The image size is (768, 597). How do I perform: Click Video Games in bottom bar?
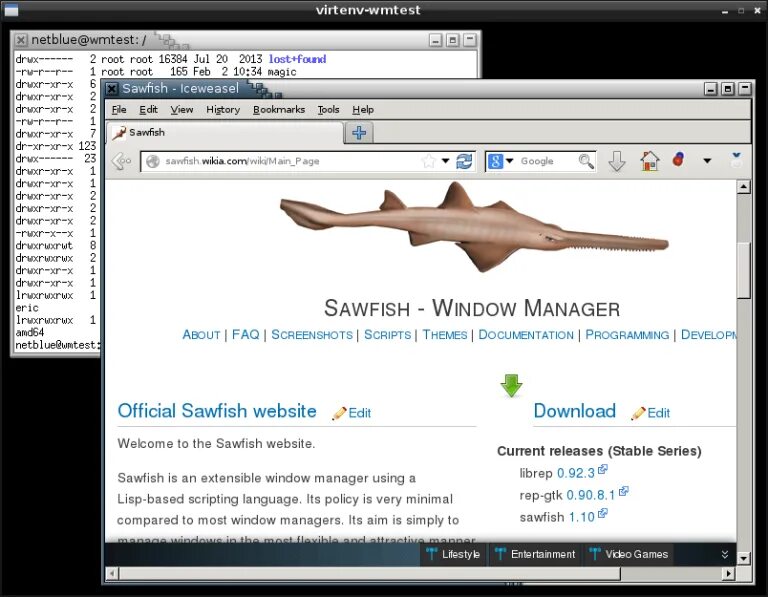point(629,554)
